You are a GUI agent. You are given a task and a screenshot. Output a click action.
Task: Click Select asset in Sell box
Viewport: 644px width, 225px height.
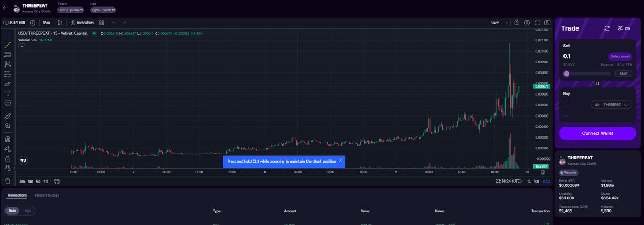[620, 56]
